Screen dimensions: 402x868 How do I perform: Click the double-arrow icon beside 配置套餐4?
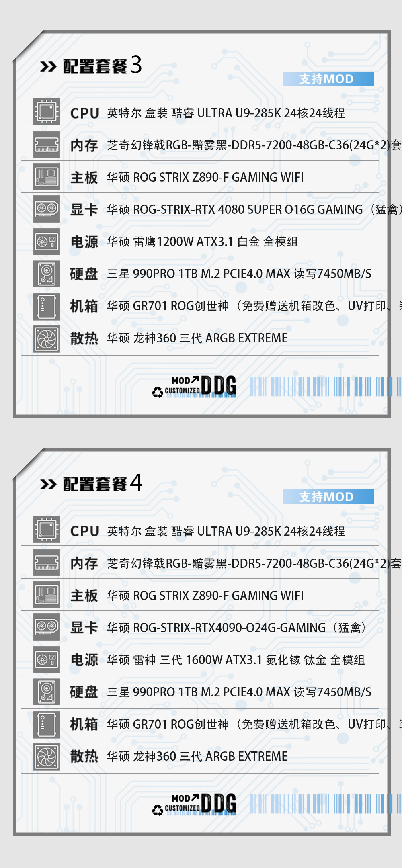point(48,485)
